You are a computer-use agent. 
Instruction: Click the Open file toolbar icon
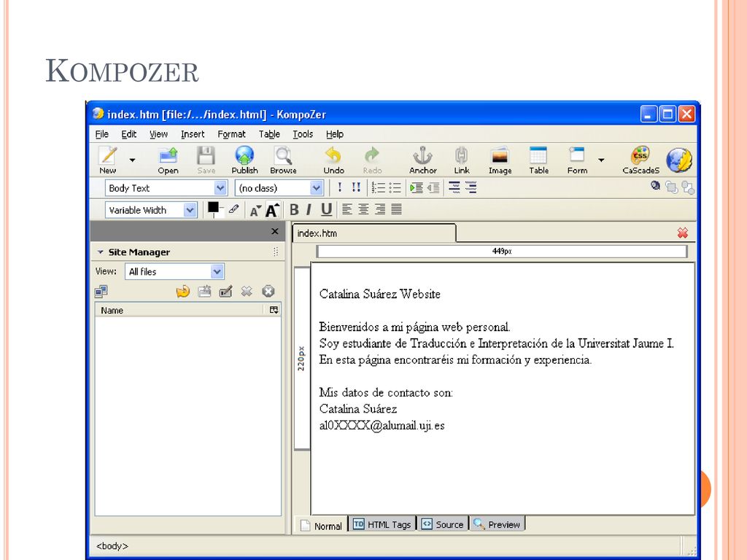168,155
